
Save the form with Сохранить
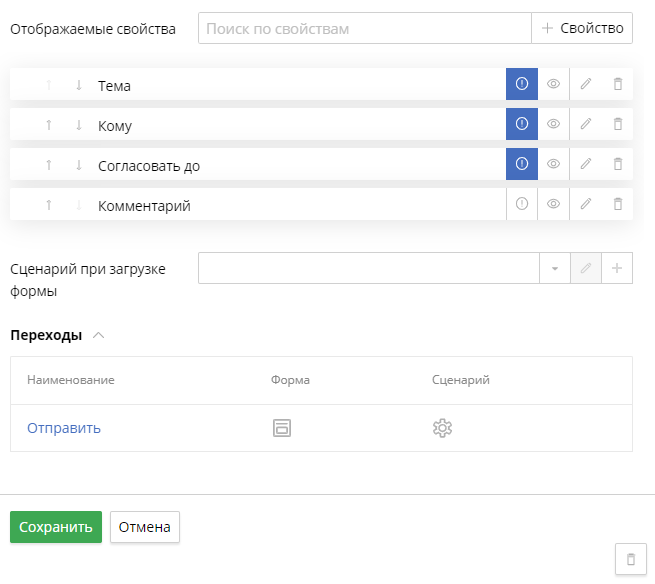click(56, 527)
